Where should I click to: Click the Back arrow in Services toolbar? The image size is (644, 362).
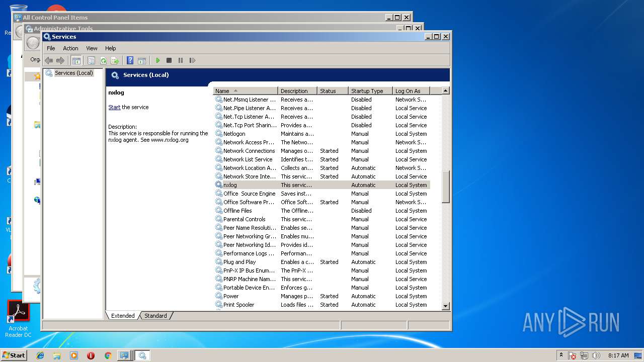[x=49, y=60]
